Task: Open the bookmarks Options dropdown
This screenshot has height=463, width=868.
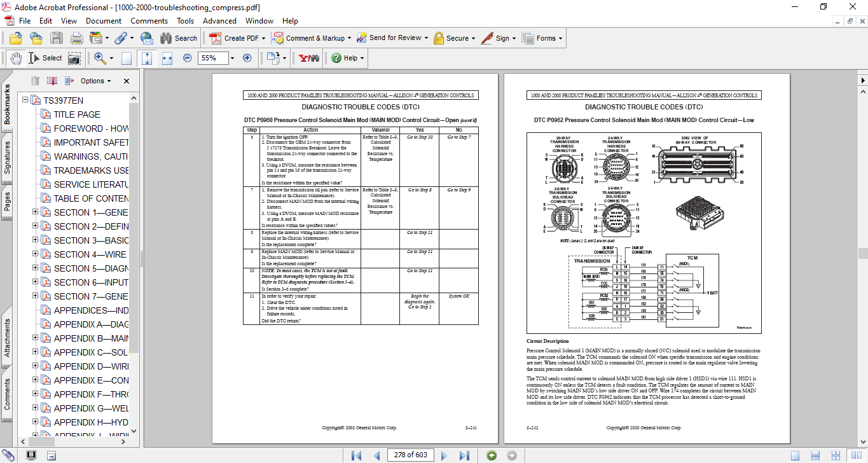Action: pos(94,81)
